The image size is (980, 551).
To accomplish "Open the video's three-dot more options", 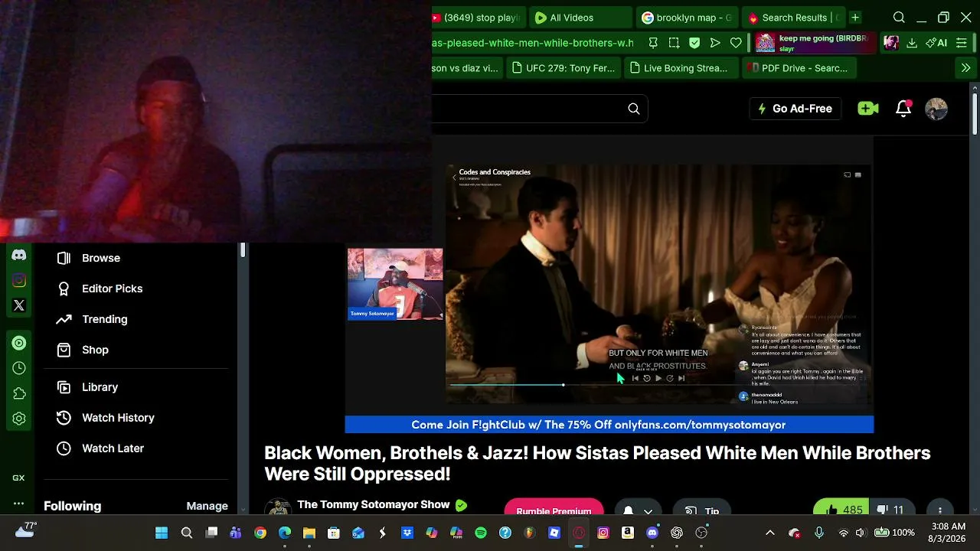I will tap(940, 510).
